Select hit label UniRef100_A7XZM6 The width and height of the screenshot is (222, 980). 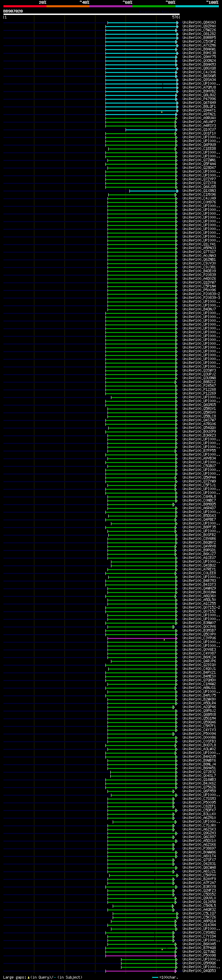tap(199, 45)
